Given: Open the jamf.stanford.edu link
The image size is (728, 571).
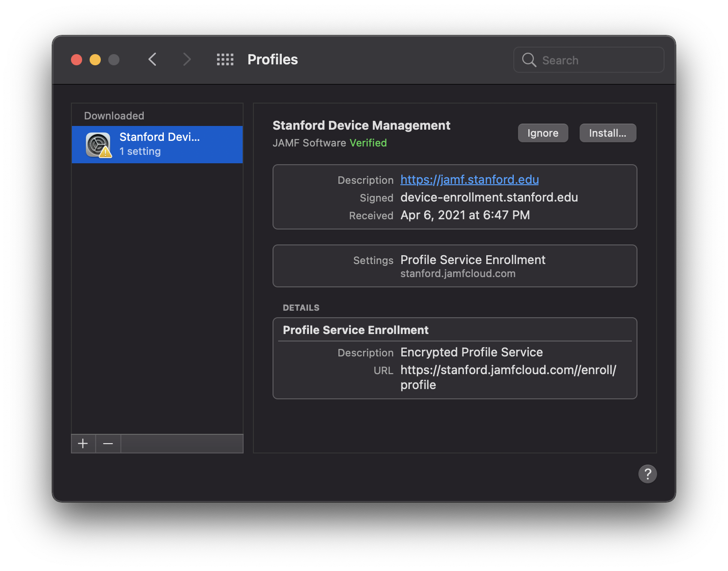Looking at the screenshot, I should [469, 180].
